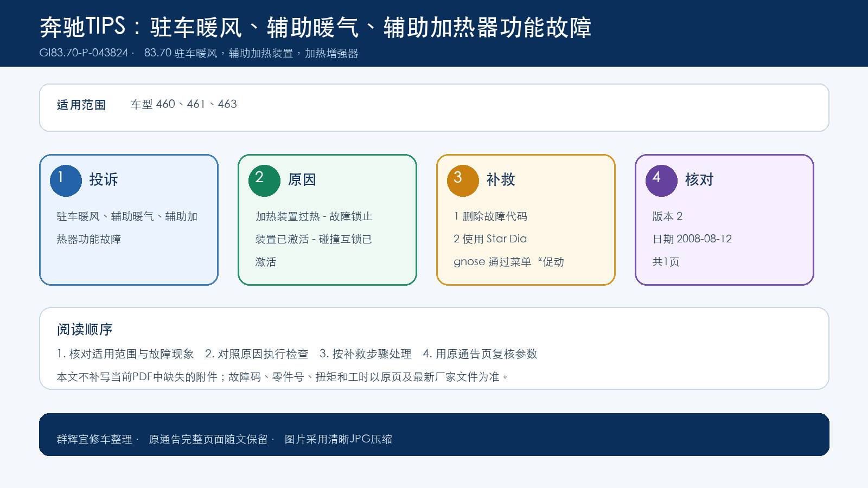Click the main title 奔驰TIPS heading
Image resolution: width=868 pixels, height=488 pixels.
[x=316, y=27]
